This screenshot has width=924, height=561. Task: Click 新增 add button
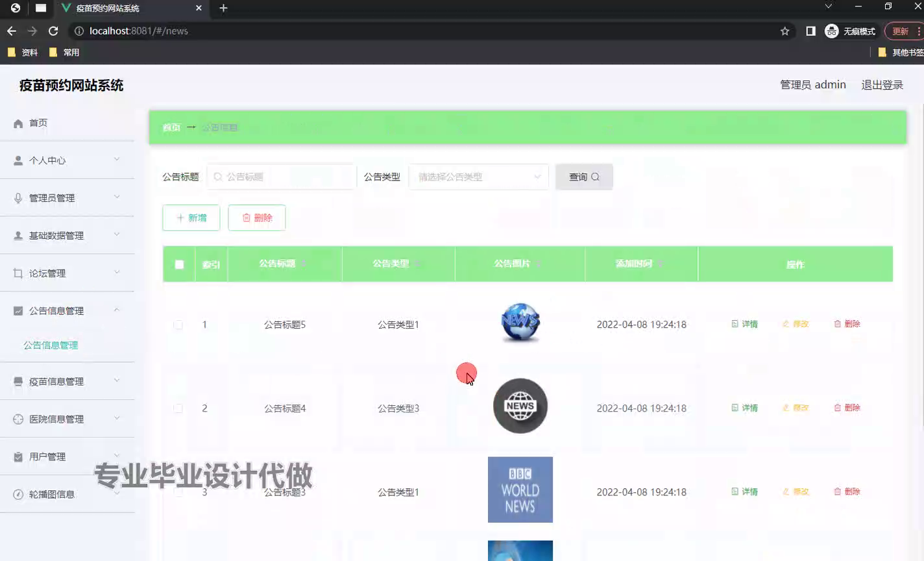[x=191, y=218]
